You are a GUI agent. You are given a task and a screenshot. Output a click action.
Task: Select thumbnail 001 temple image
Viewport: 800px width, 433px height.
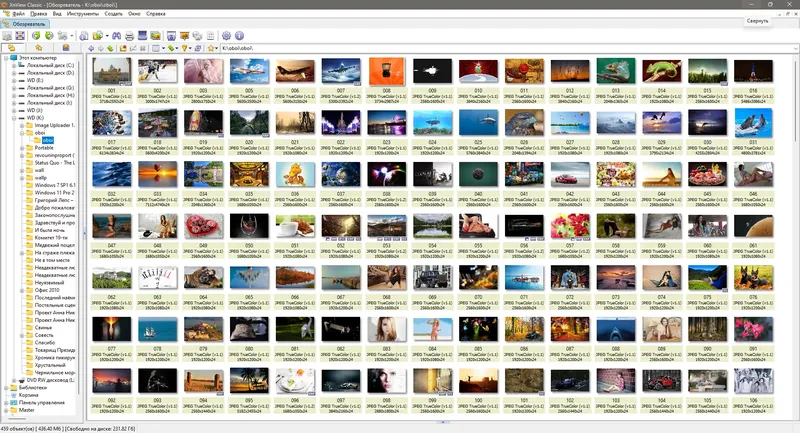coord(112,71)
